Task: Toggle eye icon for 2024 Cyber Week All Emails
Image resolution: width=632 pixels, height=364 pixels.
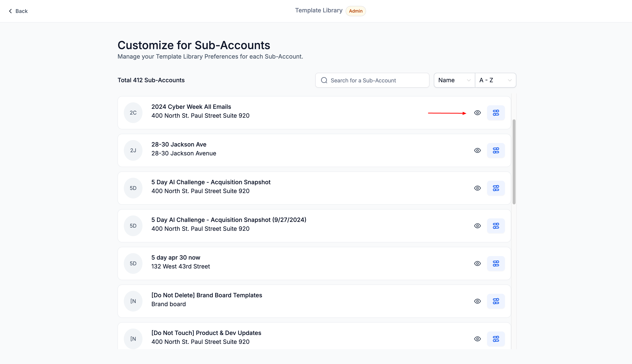Action: coord(478,113)
